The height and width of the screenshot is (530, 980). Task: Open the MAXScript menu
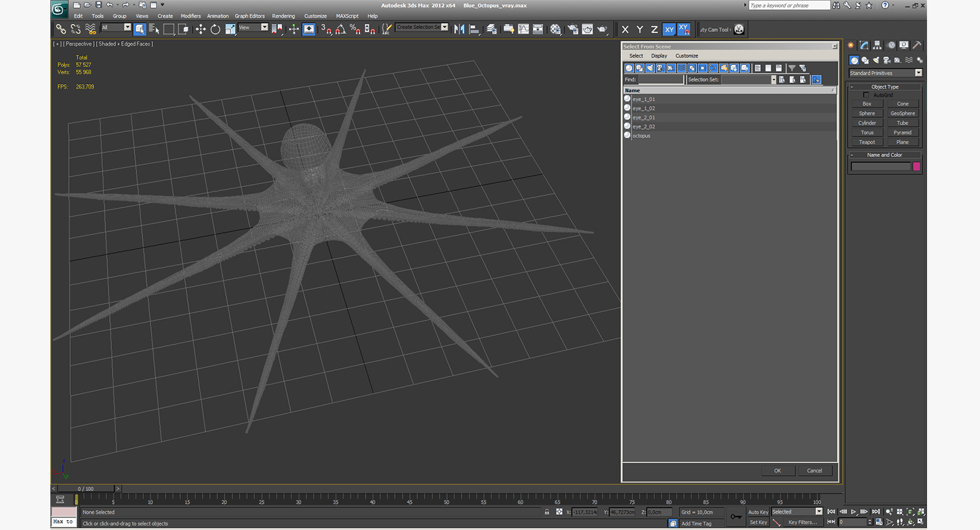347,16
